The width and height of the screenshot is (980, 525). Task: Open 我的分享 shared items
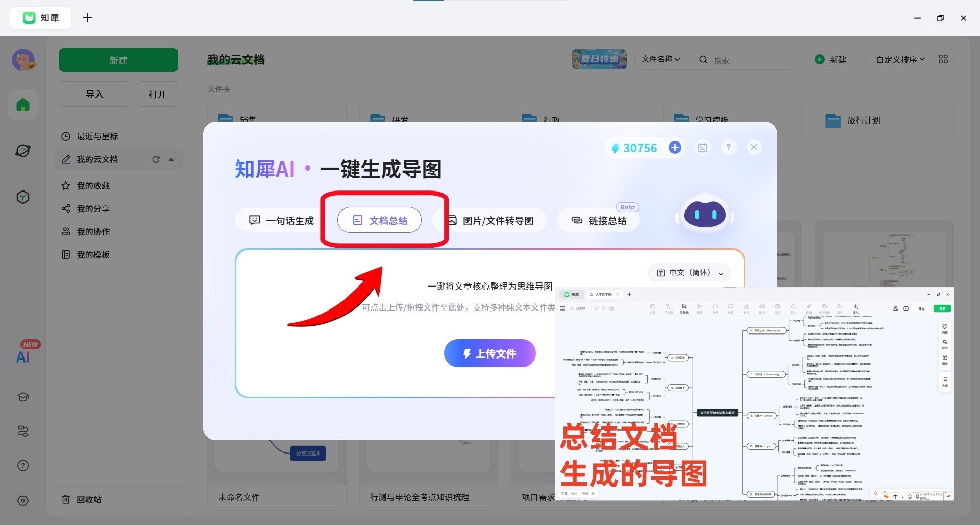click(x=118, y=209)
